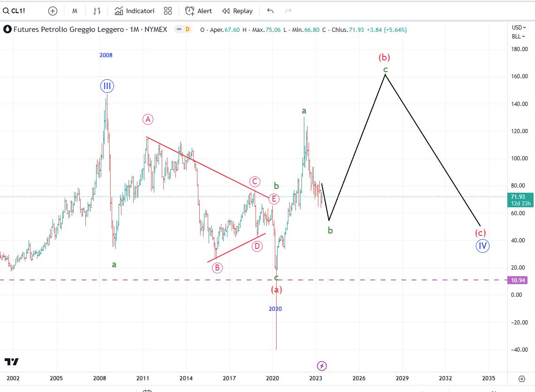Click the min value 66.80

pyautogui.click(x=312, y=30)
